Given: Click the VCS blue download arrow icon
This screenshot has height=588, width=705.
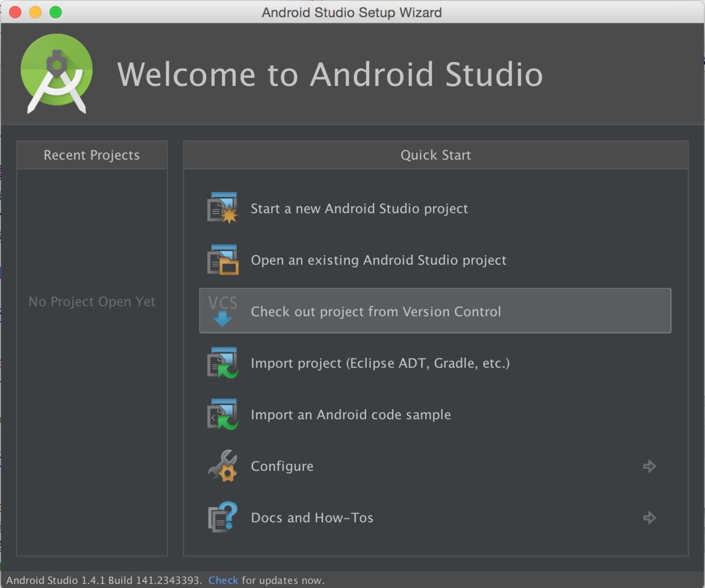Looking at the screenshot, I should pos(222,311).
